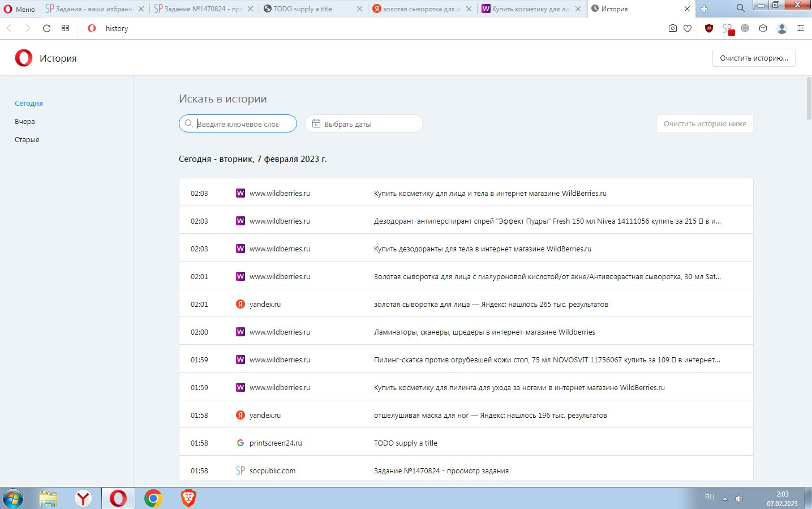Click the tab search magnifier icon
This screenshot has height=509, width=812.
click(x=740, y=8)
